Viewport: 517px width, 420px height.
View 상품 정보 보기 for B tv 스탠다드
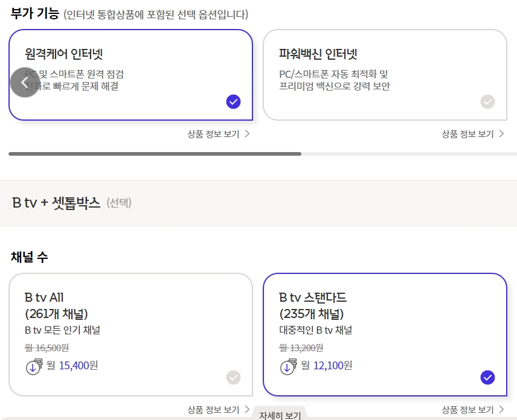click(473, 410)
